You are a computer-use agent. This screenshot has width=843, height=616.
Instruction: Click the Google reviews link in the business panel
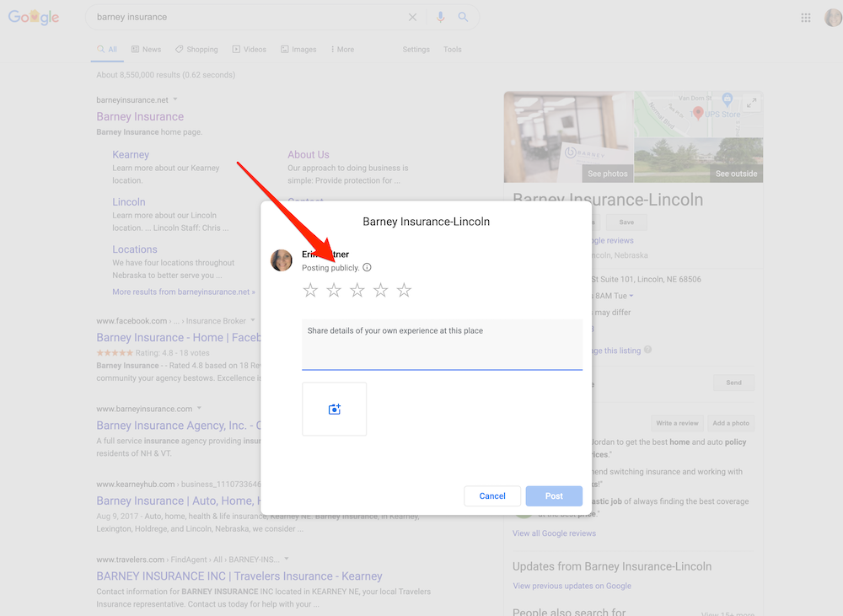click(x=613, y=240)
